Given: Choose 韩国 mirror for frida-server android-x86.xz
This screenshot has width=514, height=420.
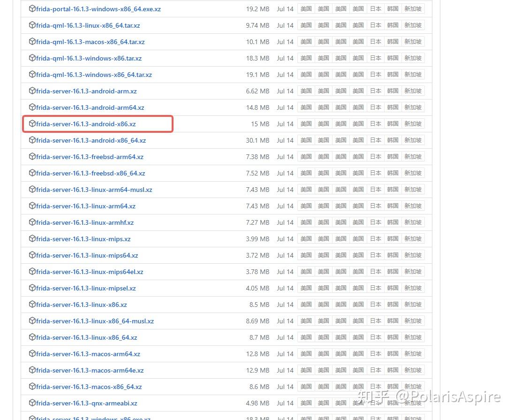Looking at the screenshot, I should point(393,124).
